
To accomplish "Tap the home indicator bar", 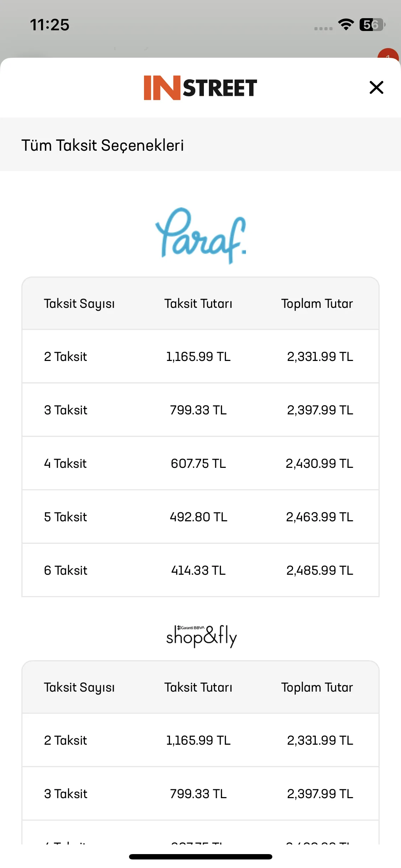I will click(201, 857).
